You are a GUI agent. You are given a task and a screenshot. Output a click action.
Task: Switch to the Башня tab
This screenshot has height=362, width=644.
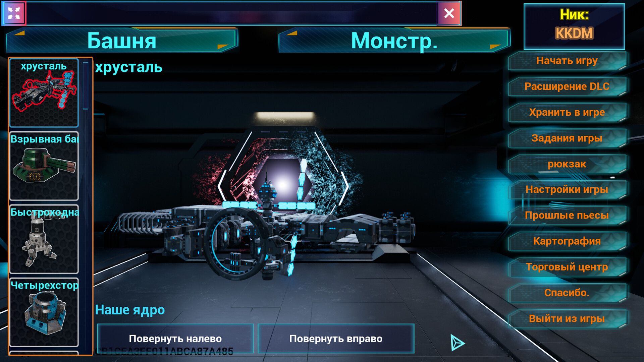point(122,41)
